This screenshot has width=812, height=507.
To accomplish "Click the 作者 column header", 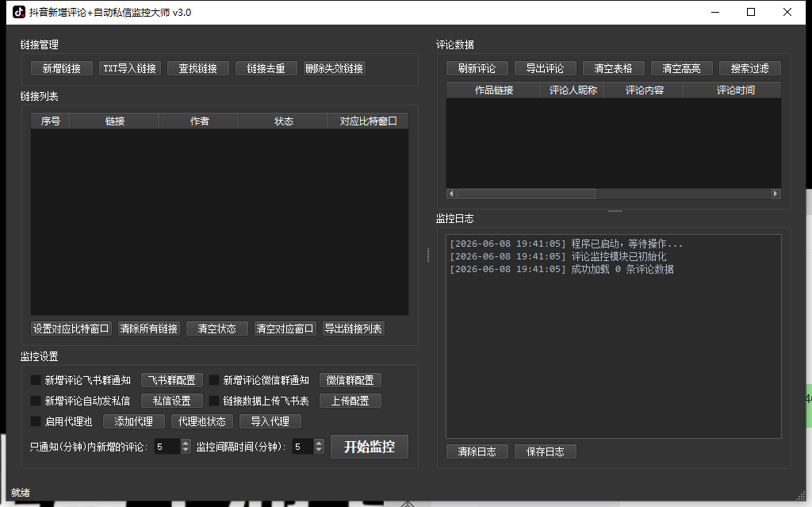I will click(x=199, y=121).
